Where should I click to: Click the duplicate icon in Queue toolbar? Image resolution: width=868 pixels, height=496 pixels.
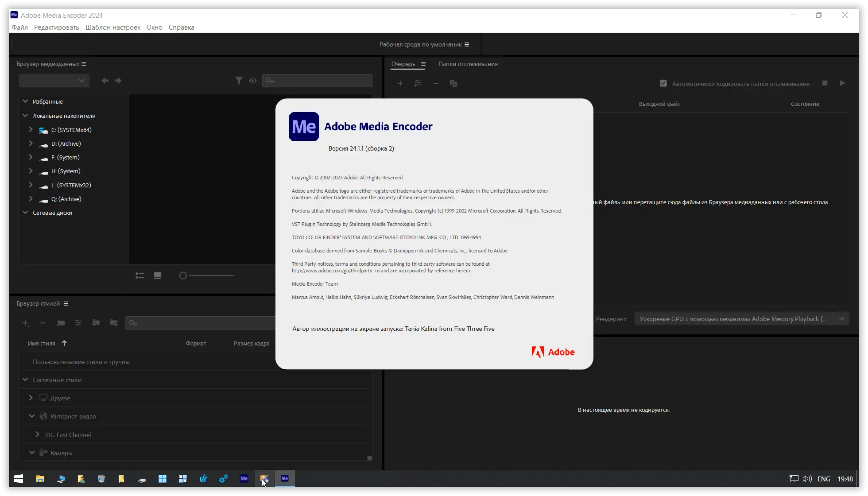pyautogui.click(x=453, y=83)
